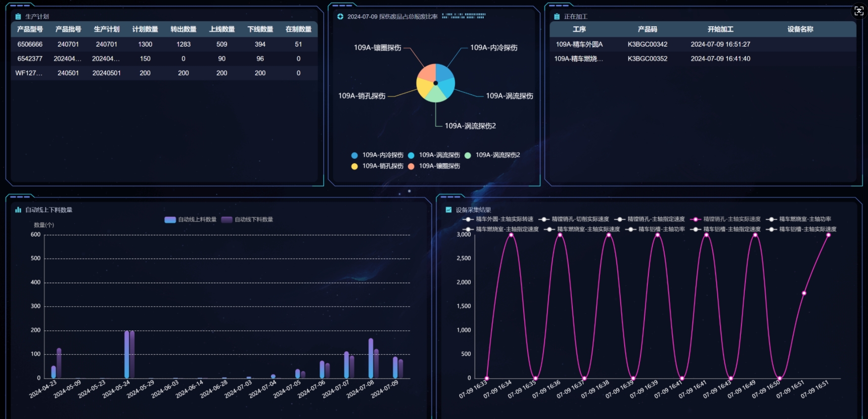Click the 自动线上下料数量 bar chart icon

coord(18,210)
